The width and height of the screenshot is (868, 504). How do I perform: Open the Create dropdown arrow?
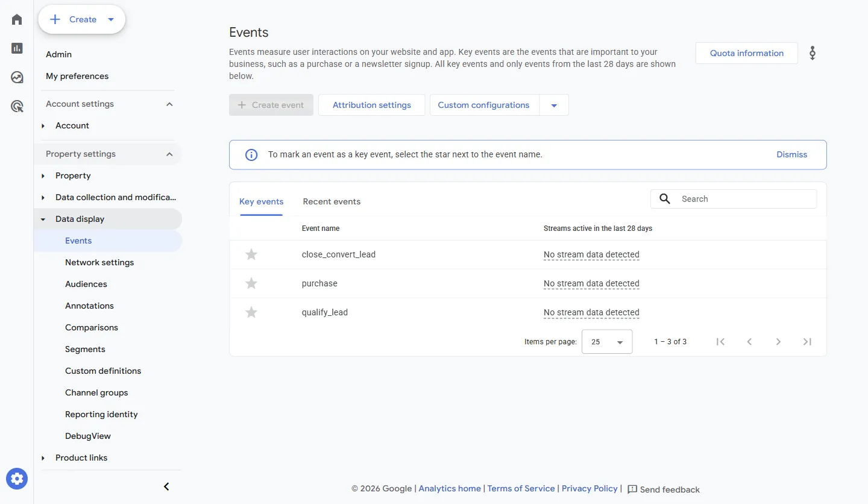coord(111,19)
